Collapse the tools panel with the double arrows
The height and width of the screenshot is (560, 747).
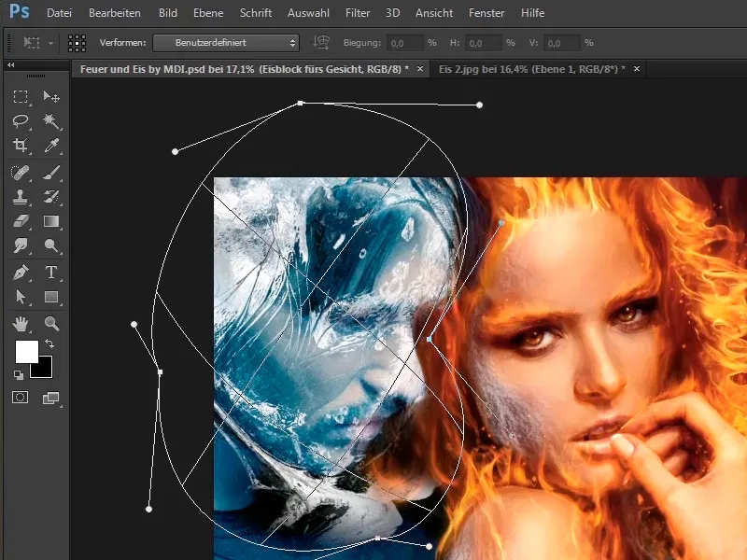click(11, 65)
